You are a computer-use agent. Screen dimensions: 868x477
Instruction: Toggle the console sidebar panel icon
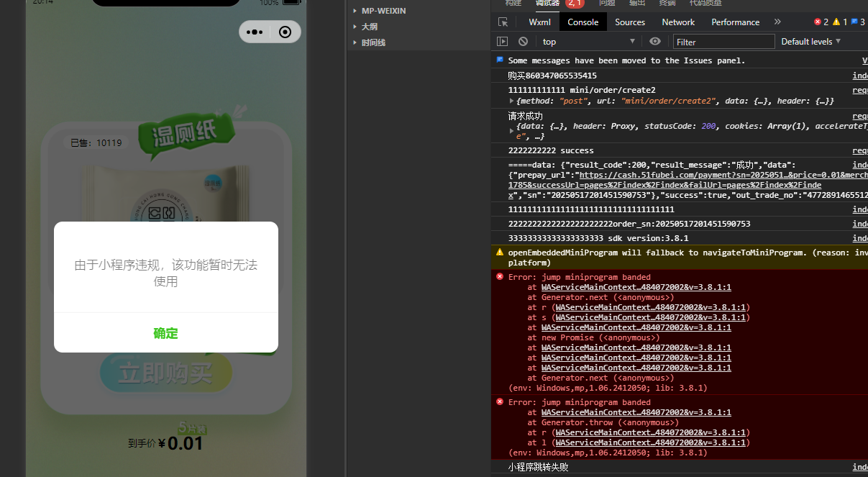[x=502, y=42]
